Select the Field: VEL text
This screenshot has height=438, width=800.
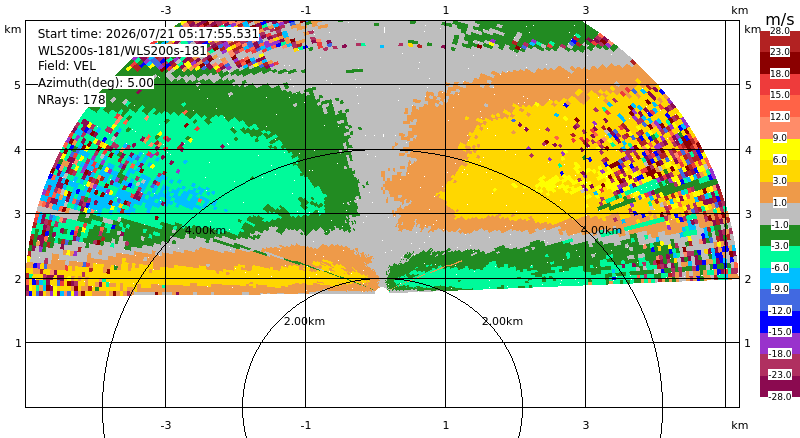(67, 66)
